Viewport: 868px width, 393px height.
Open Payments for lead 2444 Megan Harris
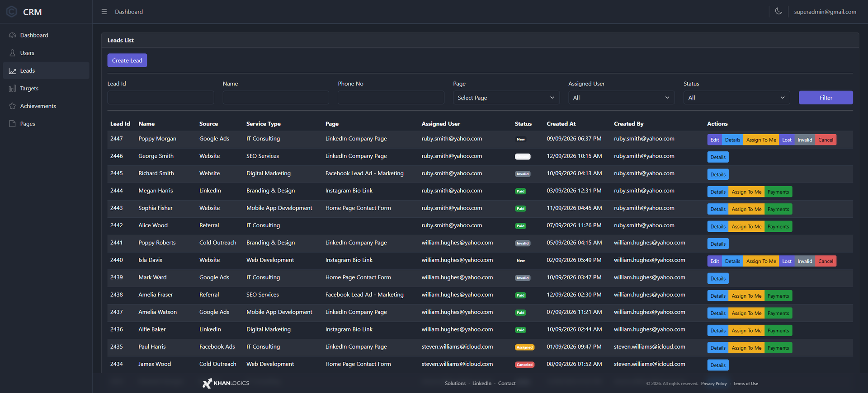pyautogui.click(x=778, y=192)
